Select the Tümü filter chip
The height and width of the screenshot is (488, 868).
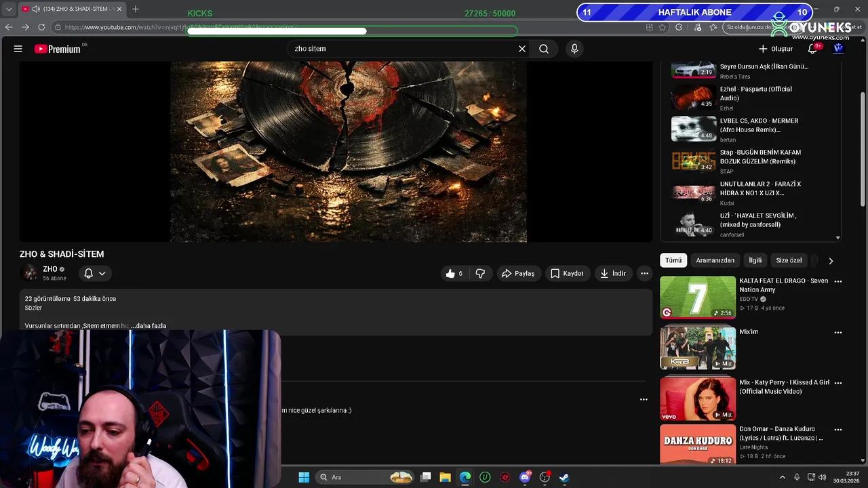point(673,260)
